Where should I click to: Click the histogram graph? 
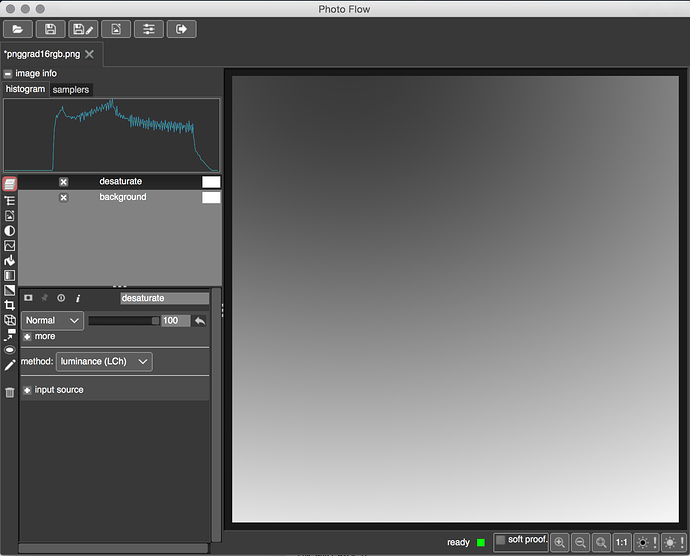[111, 135]
